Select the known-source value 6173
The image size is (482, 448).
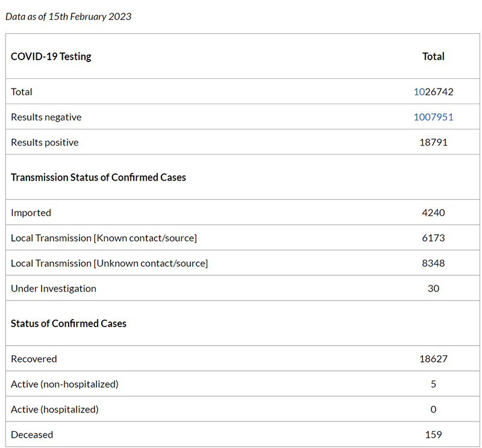click(x=433, y=238)
